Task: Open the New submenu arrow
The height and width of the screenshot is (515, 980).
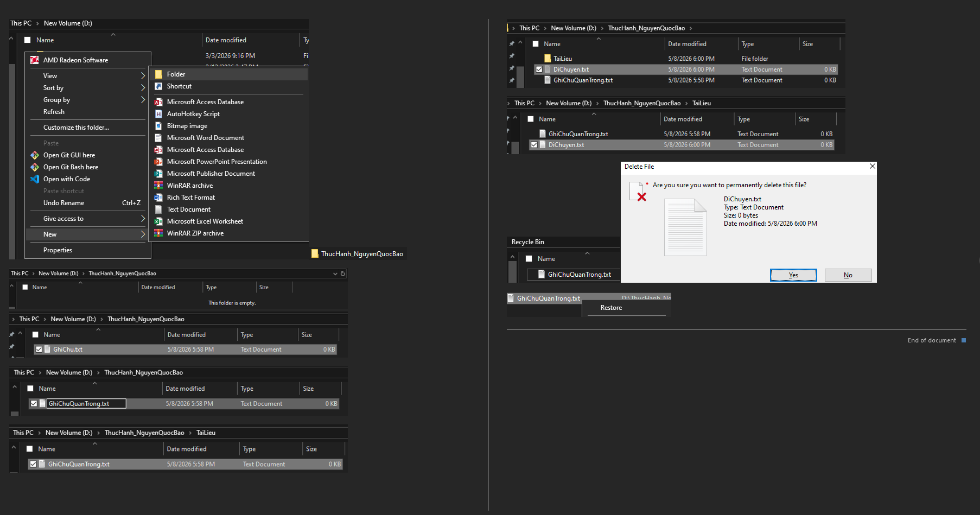Action: tap(143, 234)
